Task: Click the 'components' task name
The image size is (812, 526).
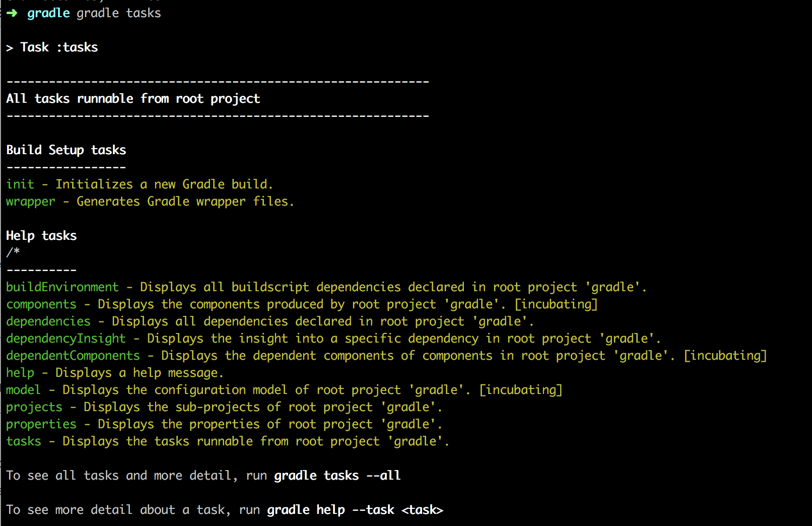Action: click(41, 305)
